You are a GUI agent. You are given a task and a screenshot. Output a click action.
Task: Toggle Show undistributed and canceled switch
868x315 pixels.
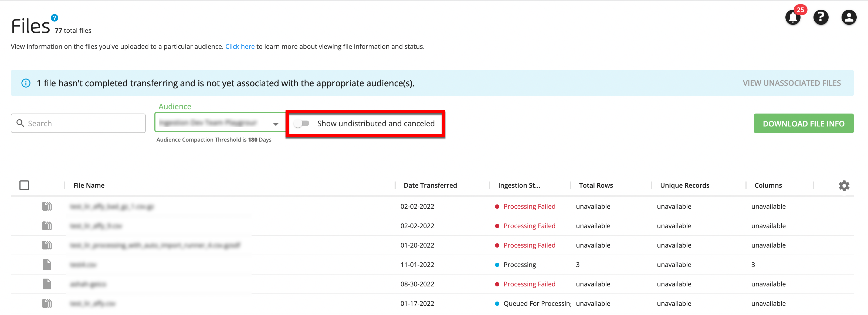coord(301,124)
